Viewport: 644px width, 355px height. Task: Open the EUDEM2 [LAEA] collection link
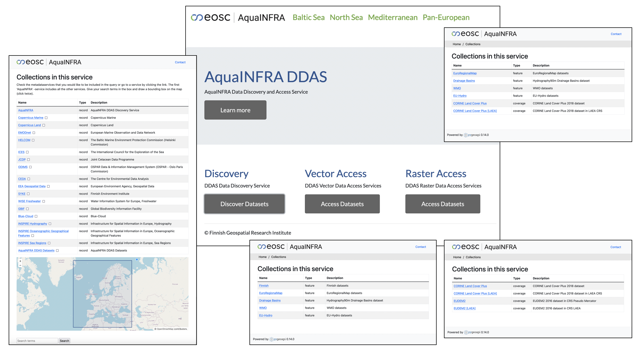pos(464,308)
